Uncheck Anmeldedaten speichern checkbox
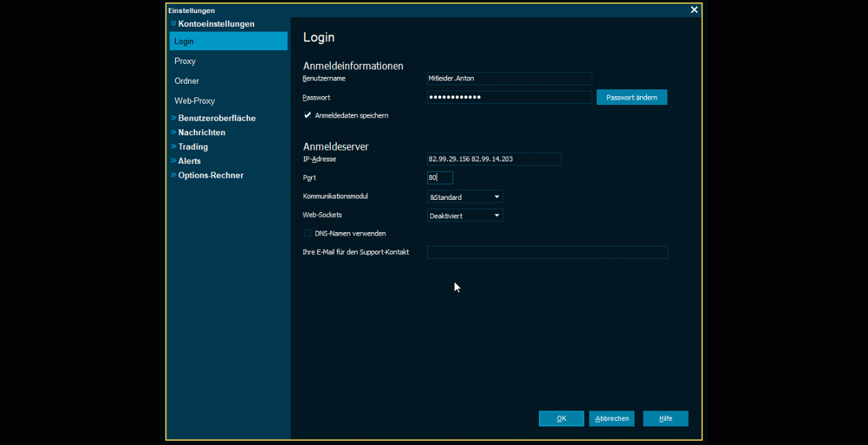The height and width of the screenshot is (445, 868). click(308, 115)
